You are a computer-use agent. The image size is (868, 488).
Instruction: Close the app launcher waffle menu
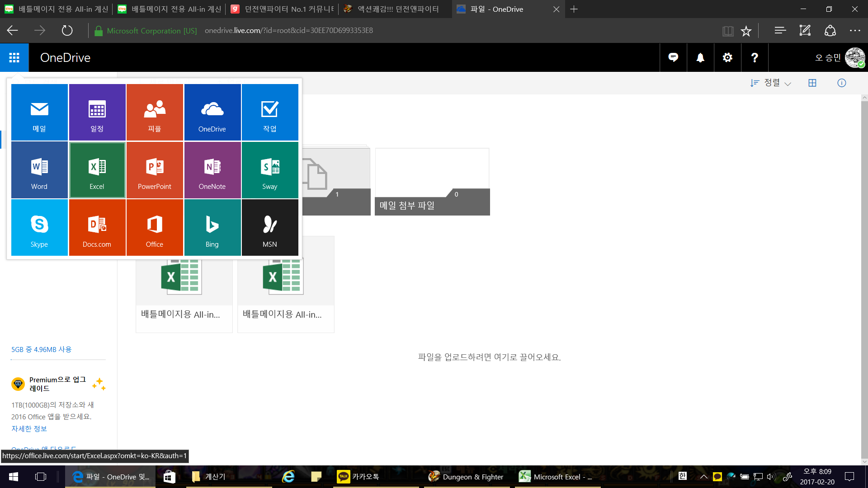click(x=14, y=57)
